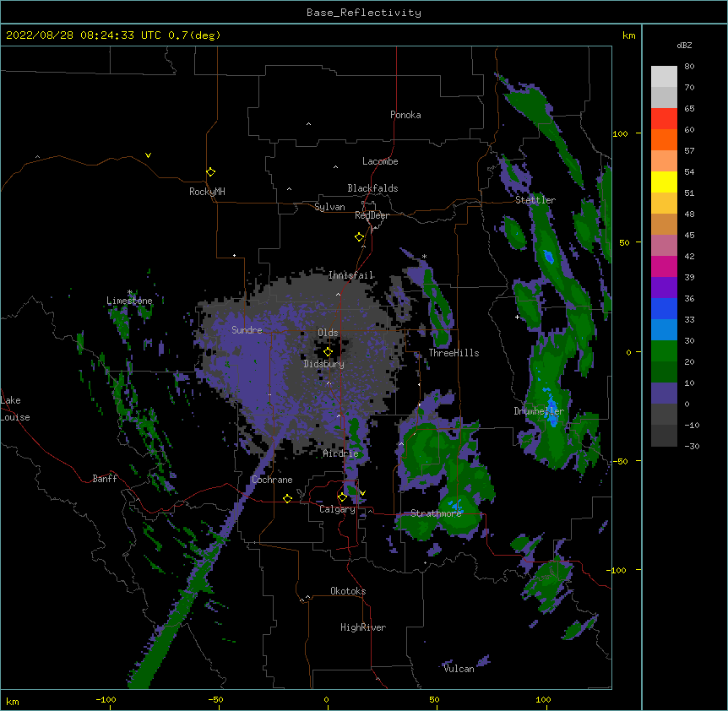Screen dimensions: 728x711
Task: Click the Vulcan label
Action: pyautogui.click(x=459, y=669)
